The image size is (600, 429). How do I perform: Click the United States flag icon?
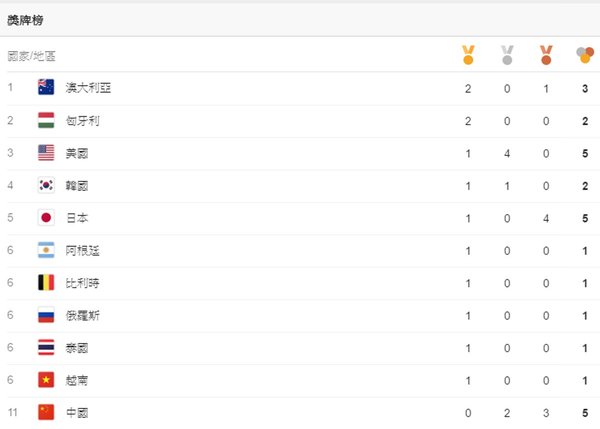click(46, 153)
